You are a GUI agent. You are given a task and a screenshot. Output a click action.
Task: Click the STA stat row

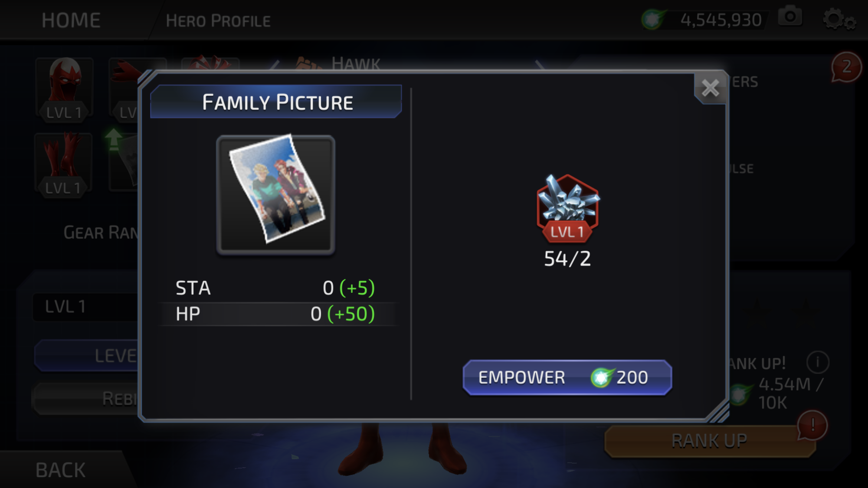[x=275, y=288]
